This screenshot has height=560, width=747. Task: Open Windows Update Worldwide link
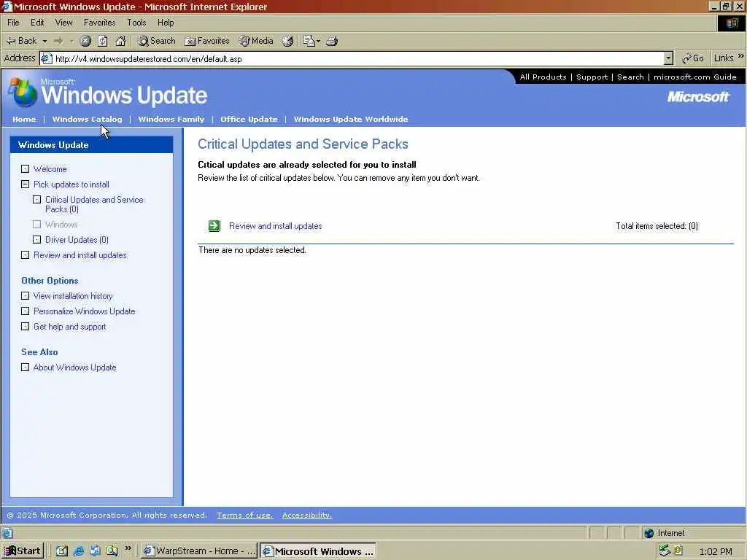point(351,119)
